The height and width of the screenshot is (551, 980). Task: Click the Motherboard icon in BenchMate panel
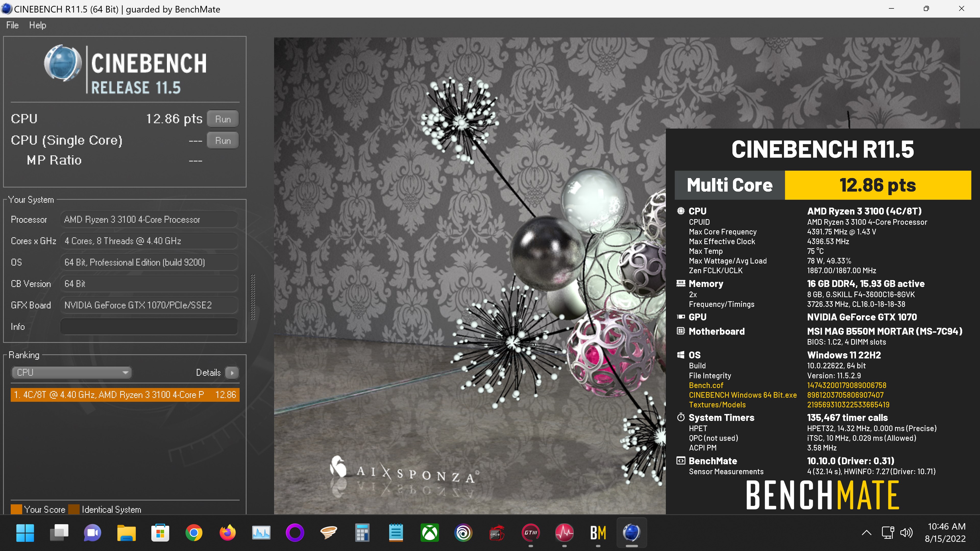[681, 331]
